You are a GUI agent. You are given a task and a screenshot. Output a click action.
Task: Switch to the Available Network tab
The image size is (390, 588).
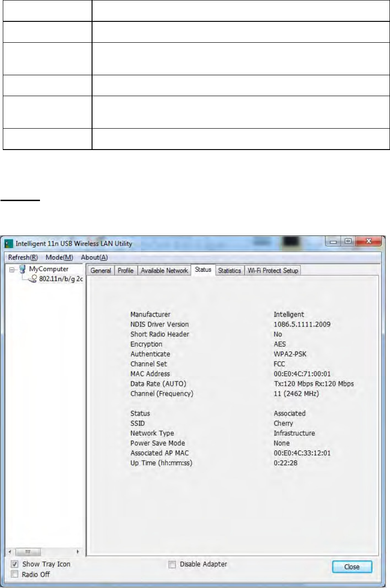point(164,270)
